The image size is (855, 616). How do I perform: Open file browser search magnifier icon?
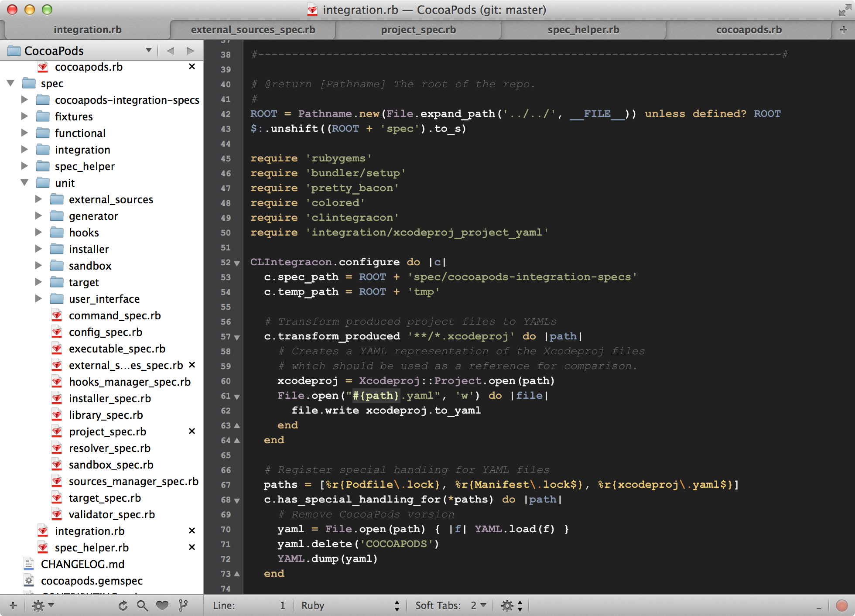click(142, 606)
